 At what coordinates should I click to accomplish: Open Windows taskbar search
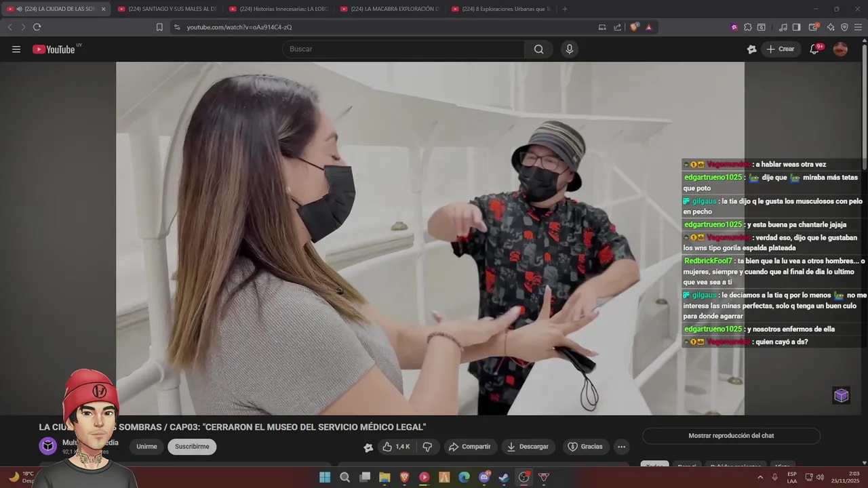click(344, 477)
